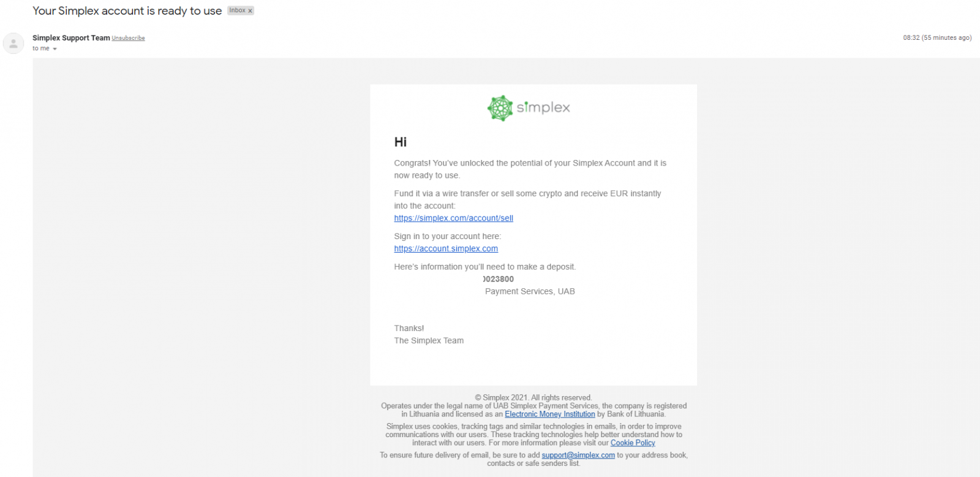Click the "Payment Services, UAB" text

530,292
